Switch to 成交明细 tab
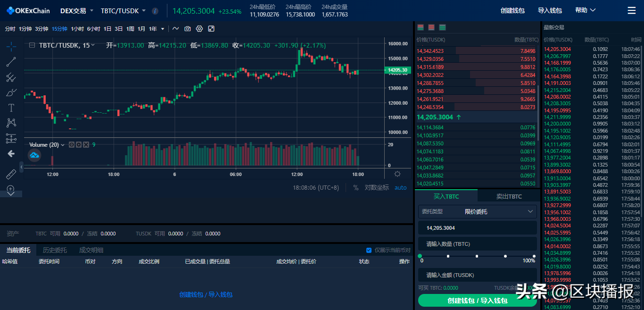 pyautogui.click(x=91, y=250)
